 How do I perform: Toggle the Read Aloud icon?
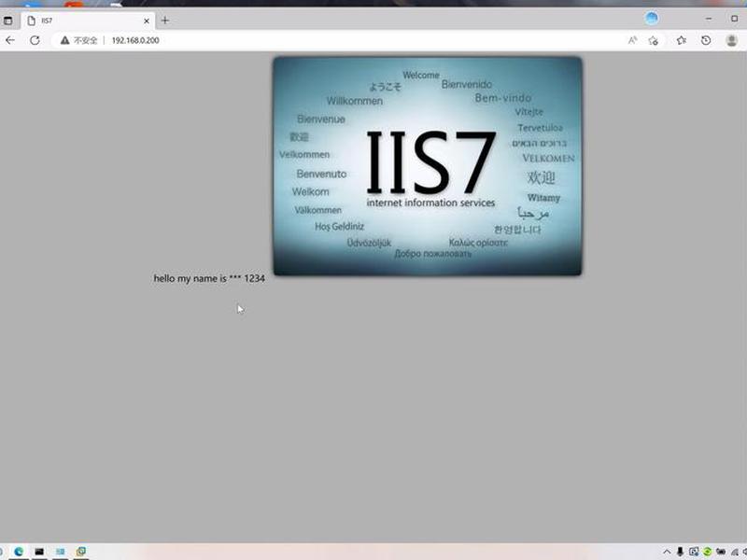tap(632, 40)
